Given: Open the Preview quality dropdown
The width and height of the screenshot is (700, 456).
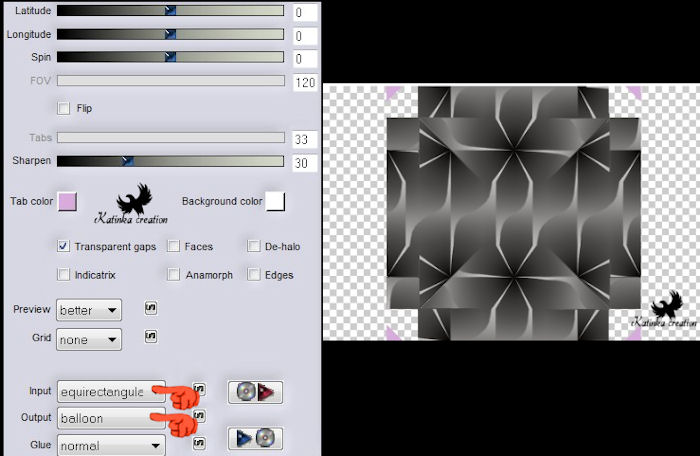Looking at the screenshot, I should pyautogui.click(x=89, y=310).
